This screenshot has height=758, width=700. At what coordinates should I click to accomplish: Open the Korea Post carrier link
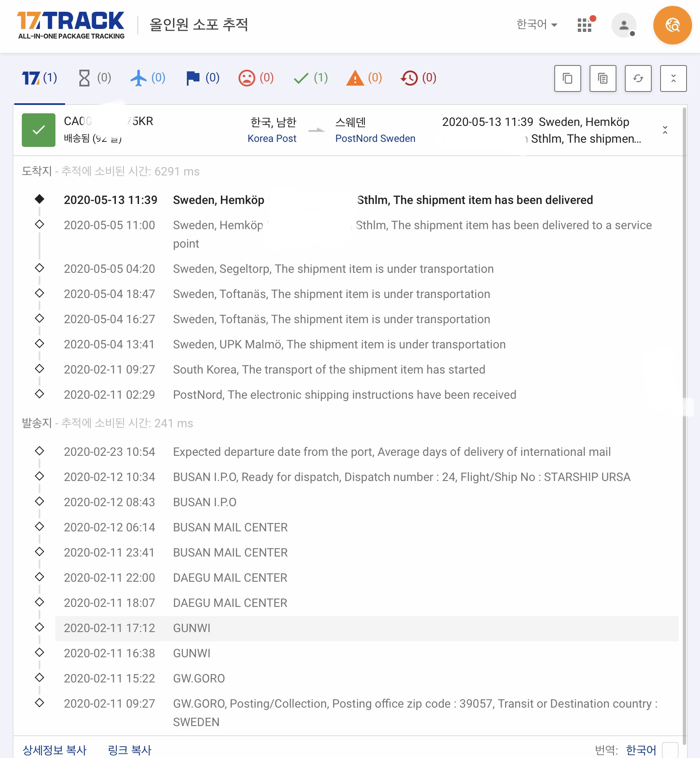coord(272,139)
